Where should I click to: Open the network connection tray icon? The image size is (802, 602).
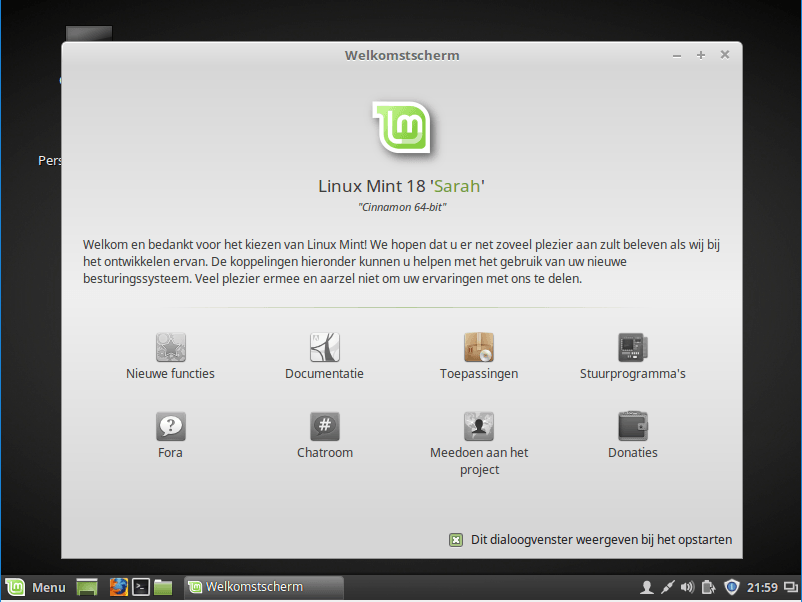point(667,587)
